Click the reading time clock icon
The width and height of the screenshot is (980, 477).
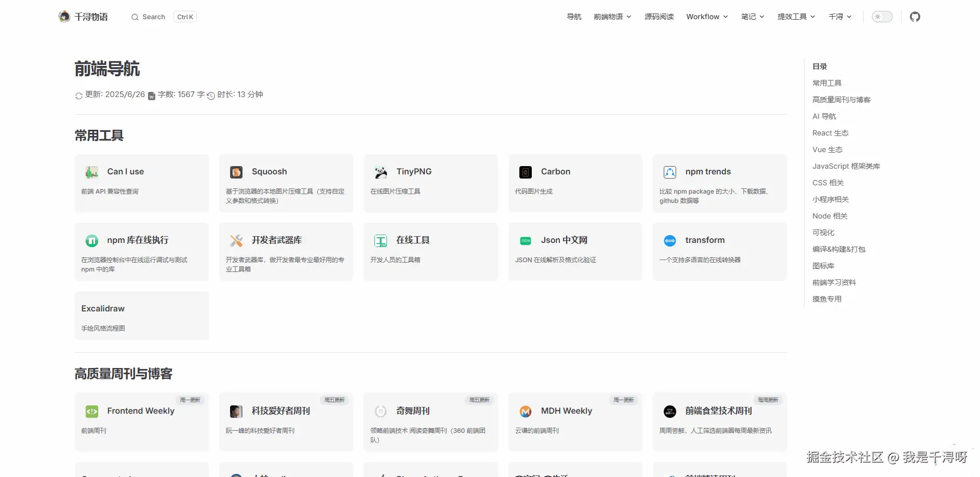click(211, 96)
